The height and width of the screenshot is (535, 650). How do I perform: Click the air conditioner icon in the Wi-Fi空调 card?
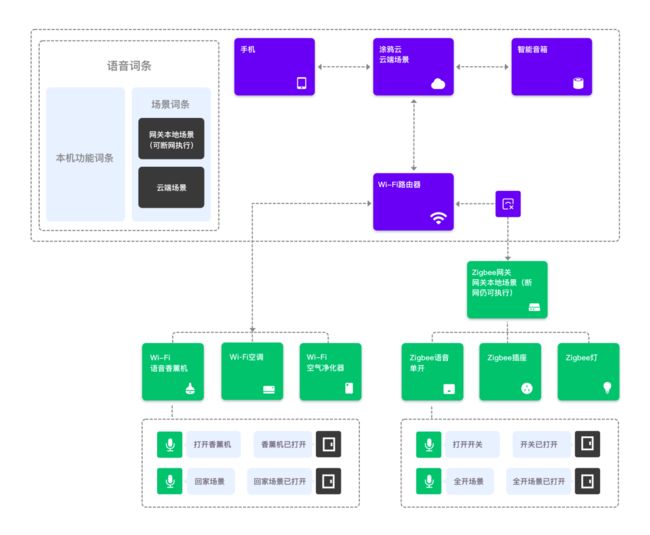(269, 390)
